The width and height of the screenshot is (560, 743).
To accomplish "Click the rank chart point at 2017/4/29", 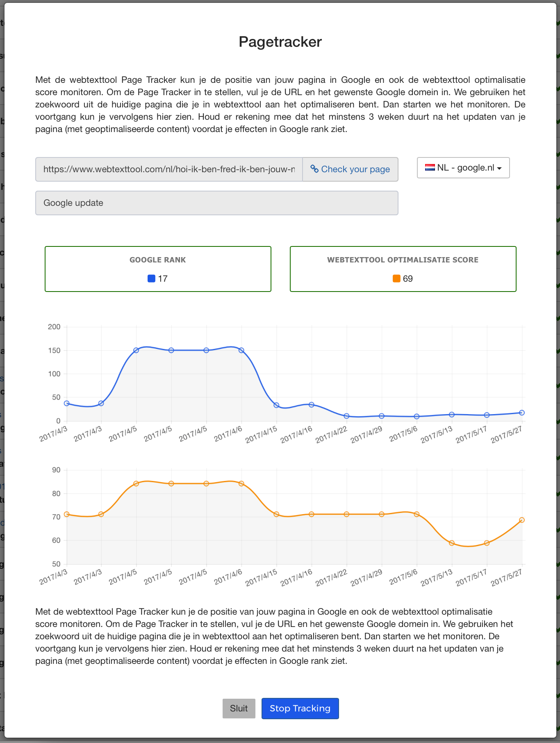I will (382, 416).
